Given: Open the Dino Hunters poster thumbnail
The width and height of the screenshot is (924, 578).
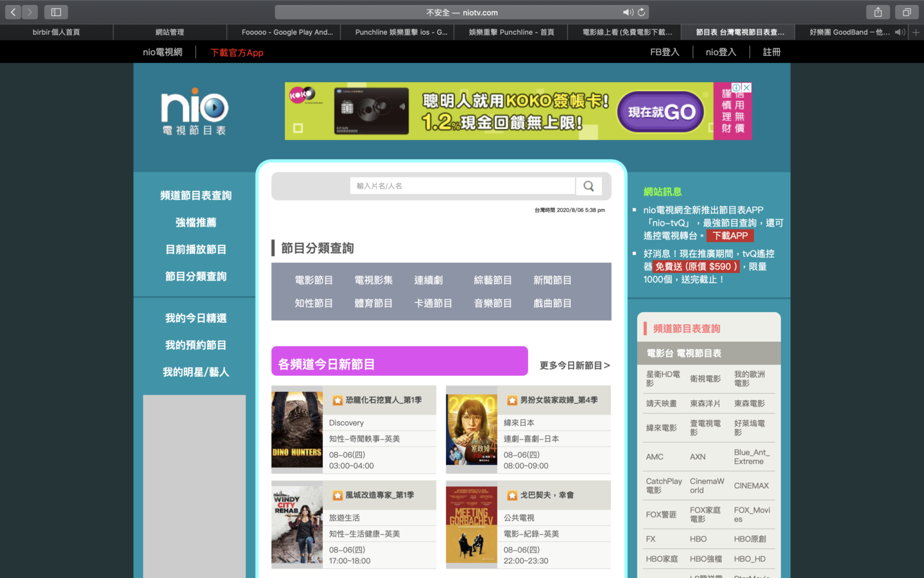Looking at the screenshot, I should tap(297, 430).
